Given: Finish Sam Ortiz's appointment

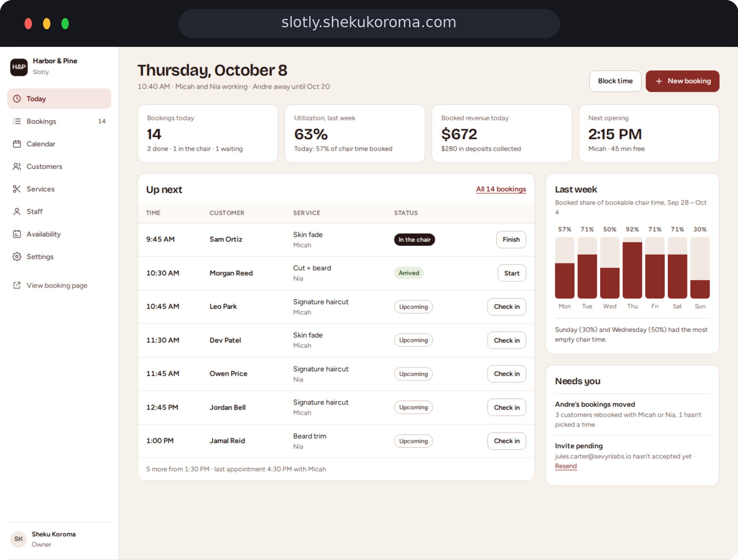Looking at the screenshot, I should click(511, 239).
